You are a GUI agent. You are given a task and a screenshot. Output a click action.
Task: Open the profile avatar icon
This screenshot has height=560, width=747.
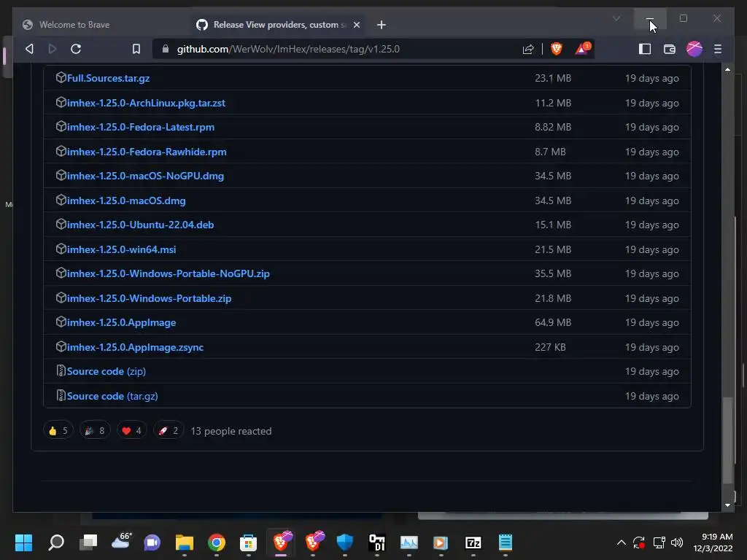[x=694, y=49]
